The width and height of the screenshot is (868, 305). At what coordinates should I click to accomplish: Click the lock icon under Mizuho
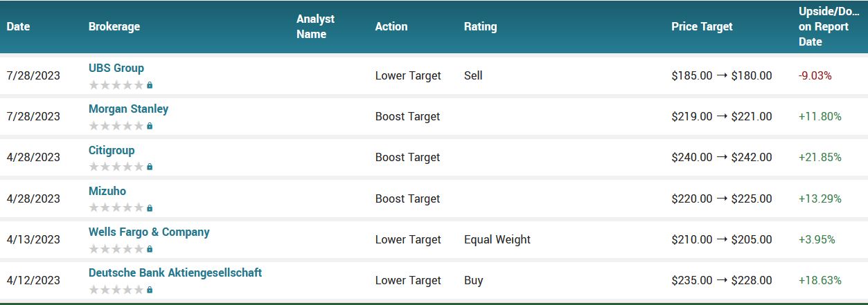coord(150,207)
